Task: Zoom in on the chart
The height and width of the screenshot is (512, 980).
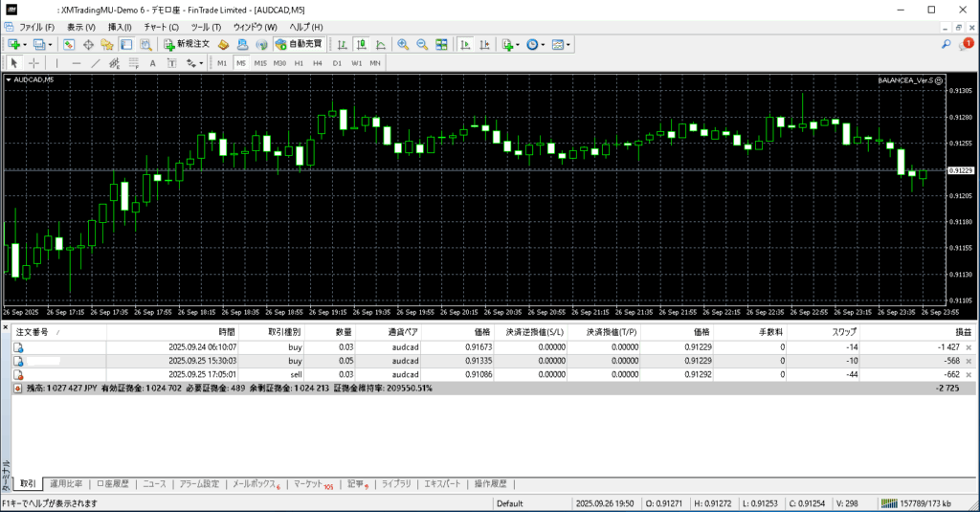Action: pos(403,44)
